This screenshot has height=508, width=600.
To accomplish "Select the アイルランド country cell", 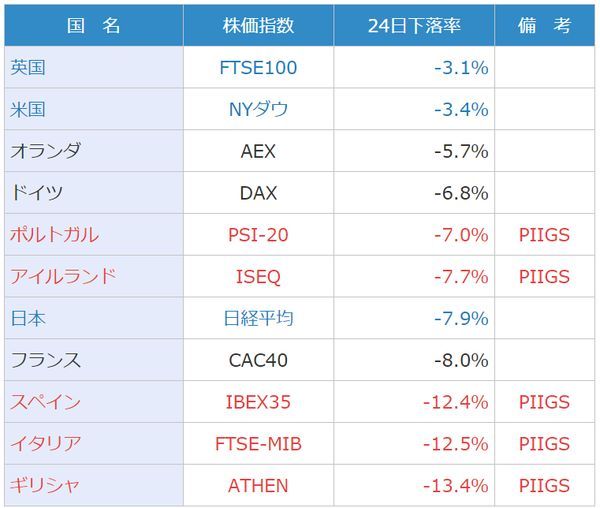I will point(63,277).
